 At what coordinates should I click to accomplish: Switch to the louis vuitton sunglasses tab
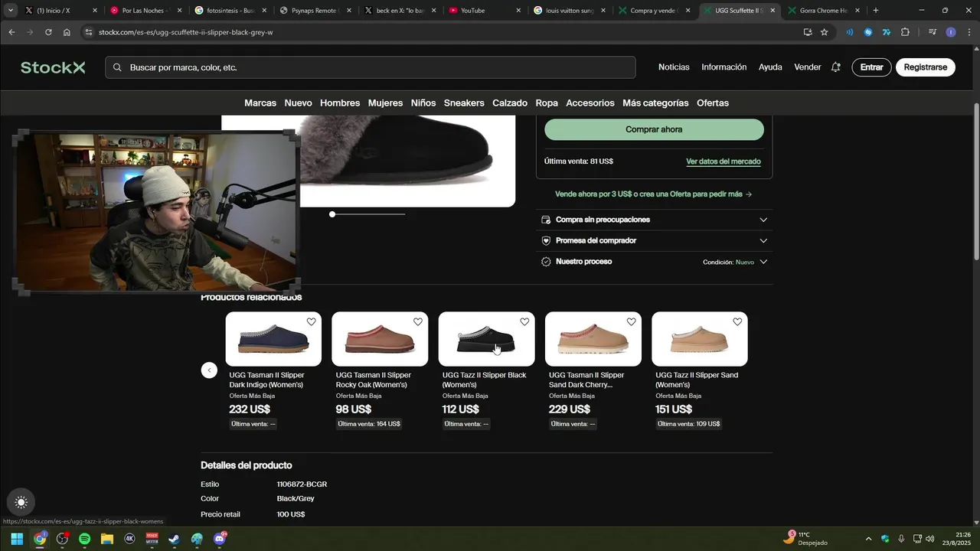pos(570,11)
